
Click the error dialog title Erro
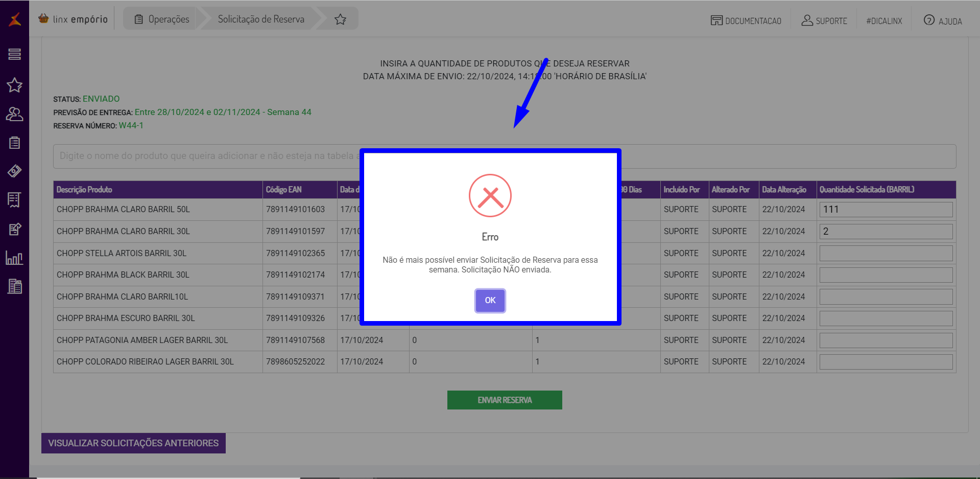490,237
